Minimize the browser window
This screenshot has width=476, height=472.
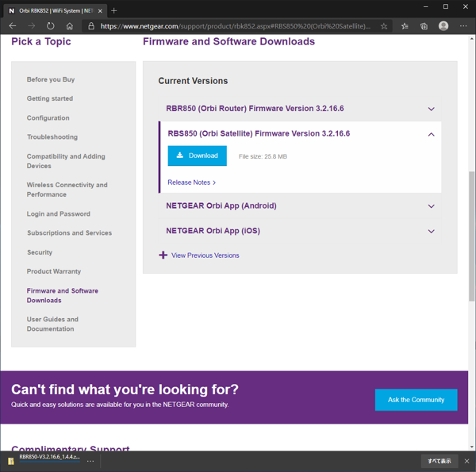(x=425, y=6)
